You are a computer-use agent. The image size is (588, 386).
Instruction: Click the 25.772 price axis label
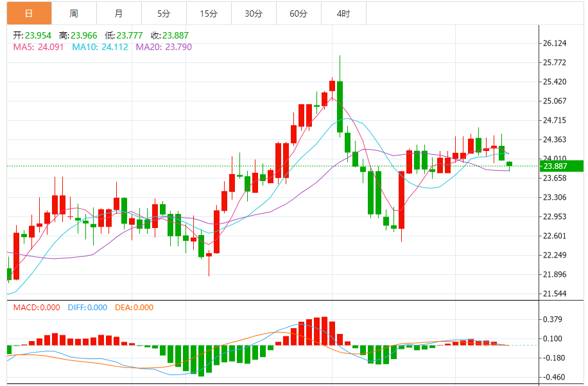[x=555, y=62]
